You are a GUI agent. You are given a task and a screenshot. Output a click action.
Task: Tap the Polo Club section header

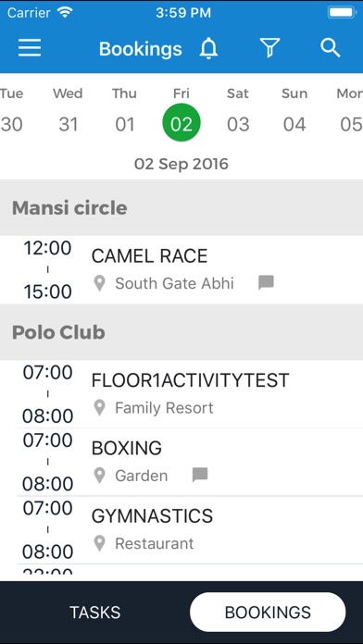click(x=181, y=332)
